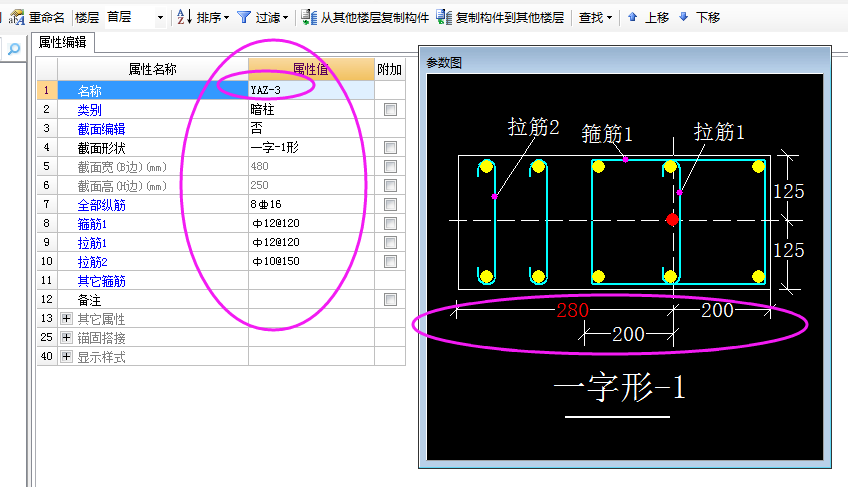Select the 一字-1形 section shape value

click(311, 147)
